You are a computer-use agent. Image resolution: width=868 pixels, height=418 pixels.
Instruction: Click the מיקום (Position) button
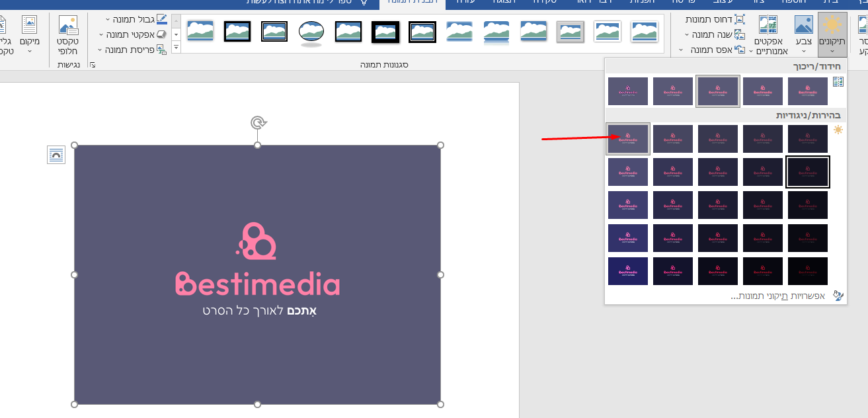(x=30, y=34)
